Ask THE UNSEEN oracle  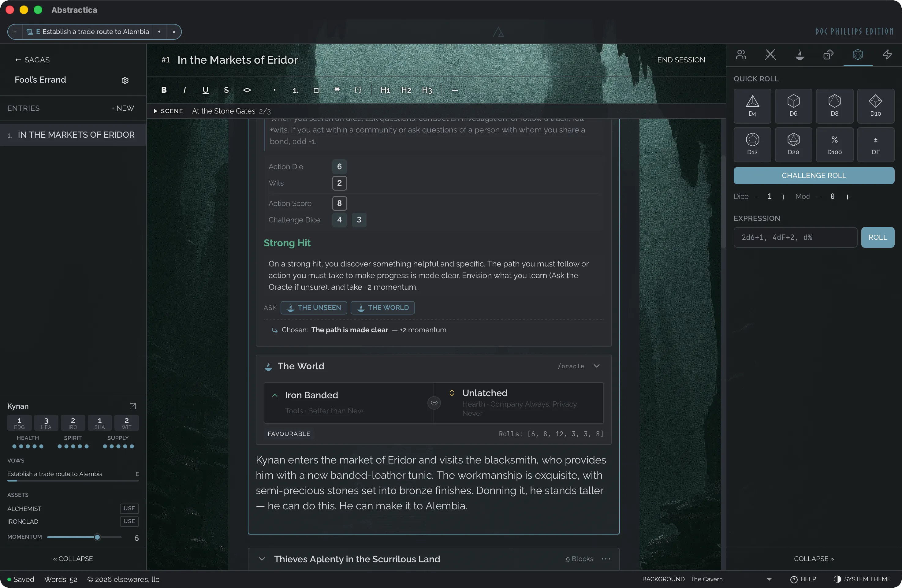(314, 308)
